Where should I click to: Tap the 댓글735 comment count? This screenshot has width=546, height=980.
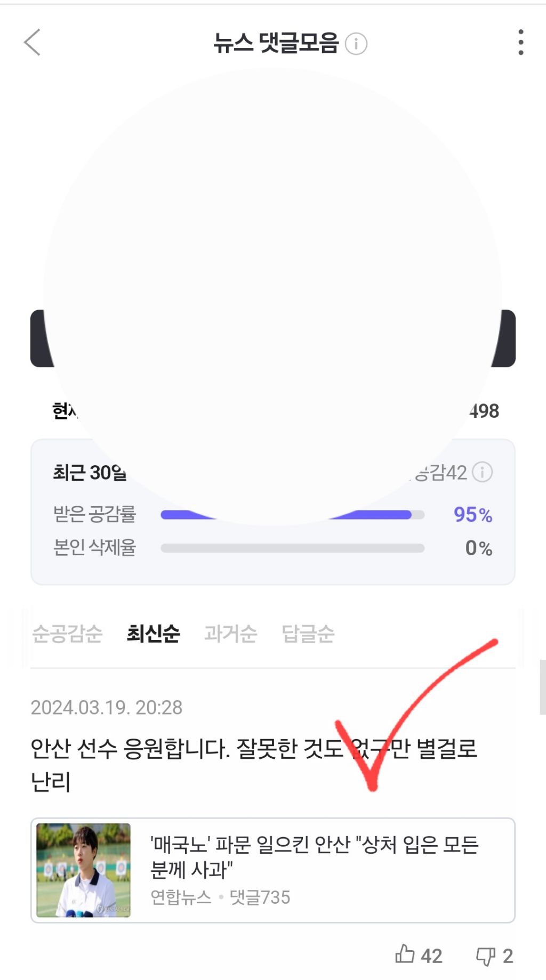tap(260, 897)
